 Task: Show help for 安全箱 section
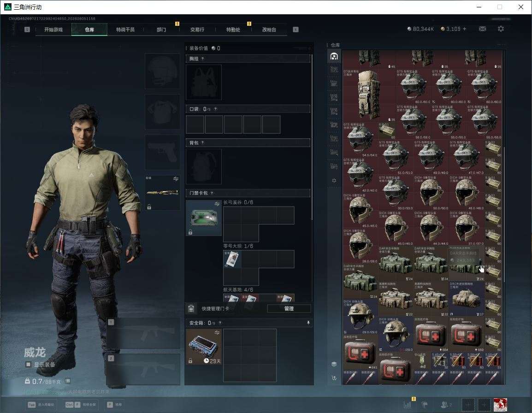tap(220, 323)
